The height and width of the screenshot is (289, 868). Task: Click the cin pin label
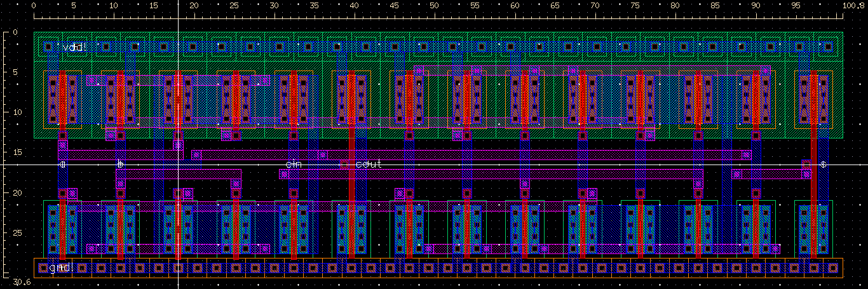(x=293, y=164)
